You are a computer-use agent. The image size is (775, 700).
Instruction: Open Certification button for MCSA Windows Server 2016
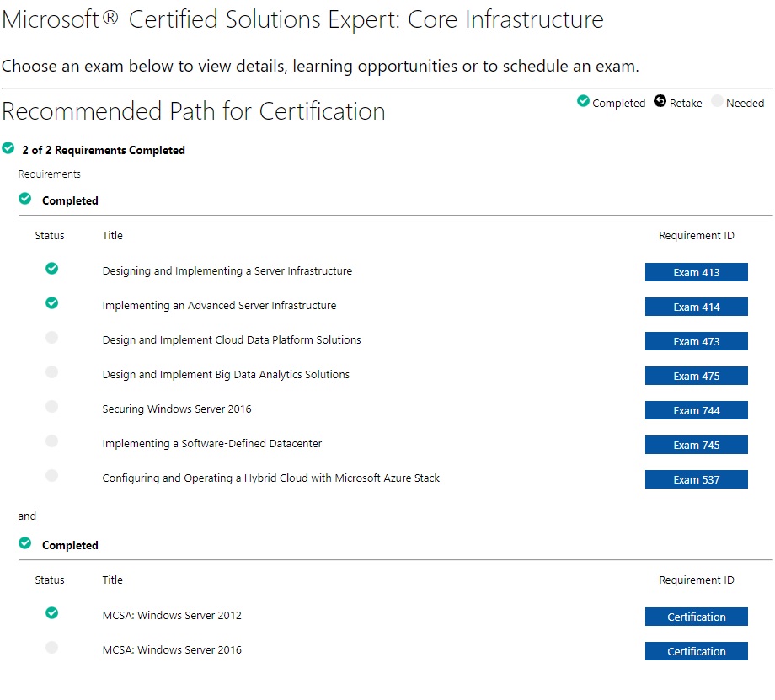696,651
